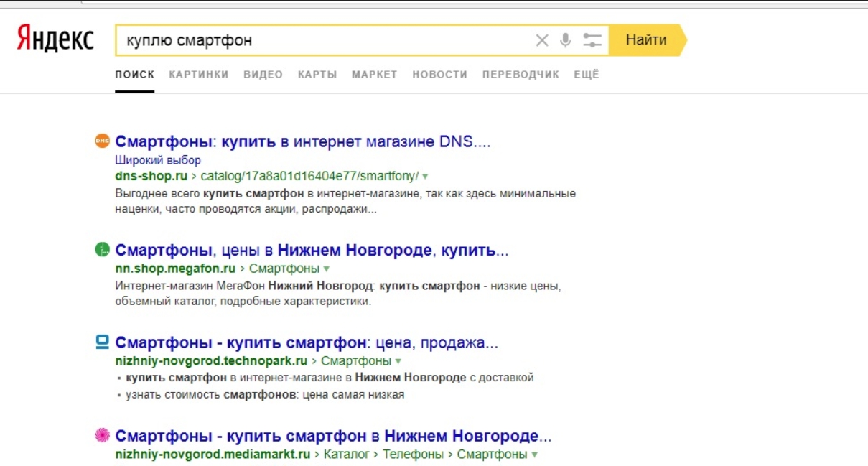868x466 pixels.
Task: Activate voice search microphone icon
Action: (x=566, y=40)
